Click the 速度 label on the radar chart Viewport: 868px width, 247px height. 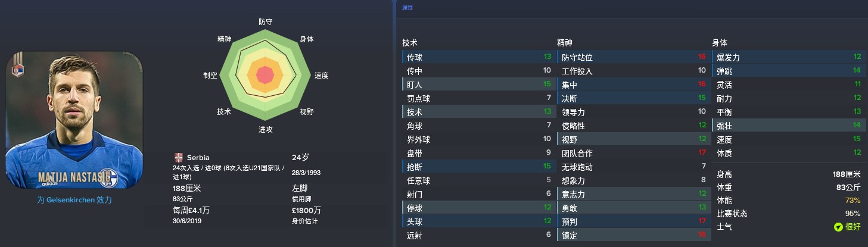(x=322, y=76)
